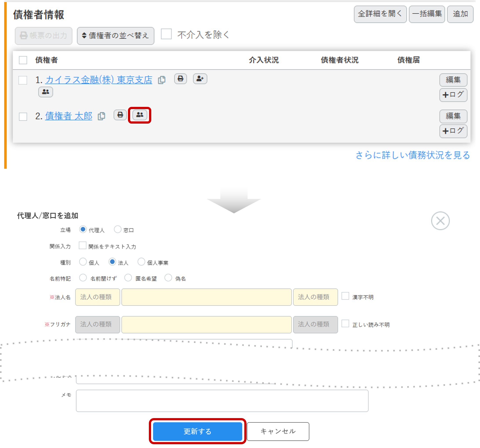The height and width of the screenshot is (448, 480).
Task: Open さらに詳しい債務状況を見る link
Action: point(412,155)
